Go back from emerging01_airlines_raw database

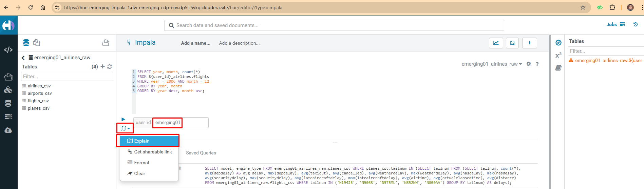coord(23,58)
